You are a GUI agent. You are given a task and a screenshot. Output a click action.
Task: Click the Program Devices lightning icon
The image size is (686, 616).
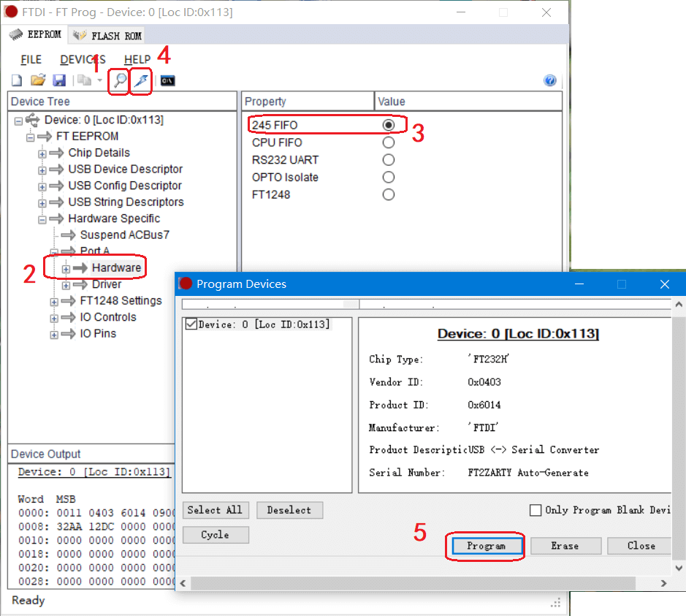[141, 80]
